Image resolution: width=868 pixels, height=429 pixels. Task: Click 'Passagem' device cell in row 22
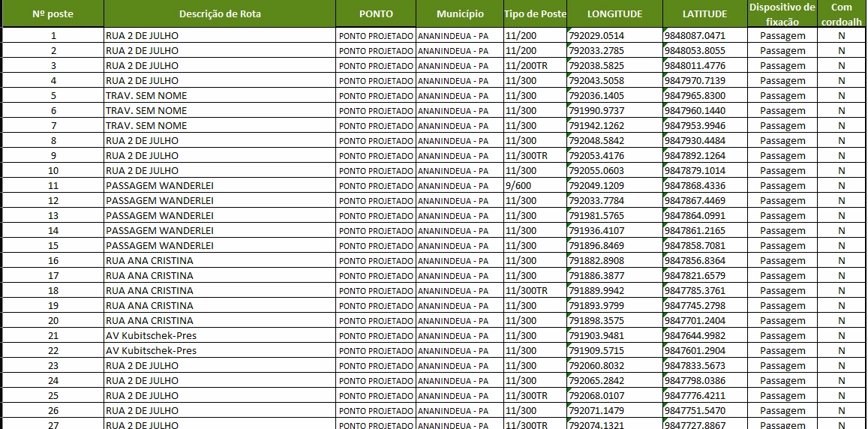pos(782,350)
